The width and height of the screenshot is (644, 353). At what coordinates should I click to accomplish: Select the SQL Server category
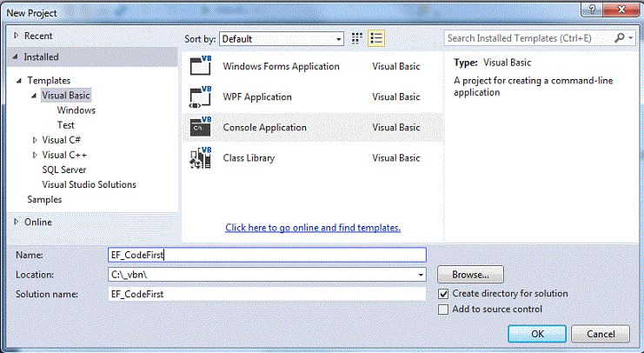pyautogui.click(x=64, y=170)
